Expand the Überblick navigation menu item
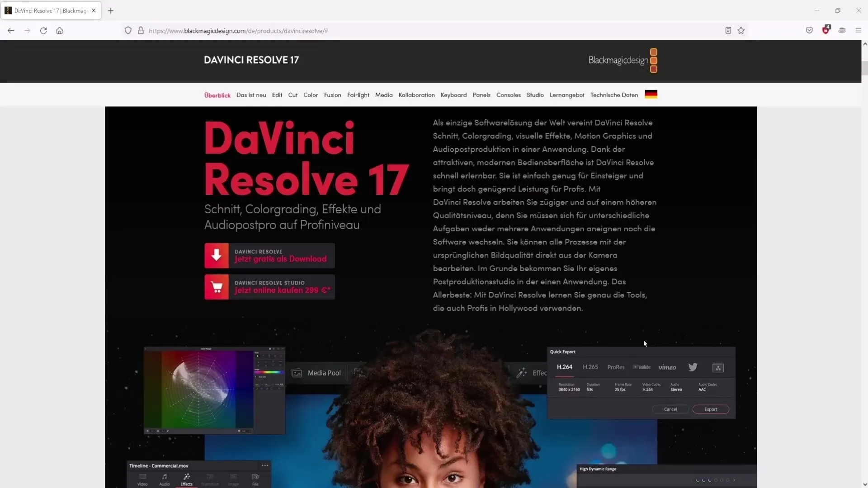Viewport: 868px width, 488px height. click(x=217, y=95)
